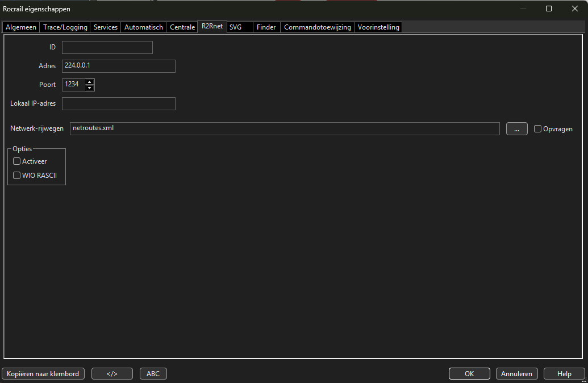Screen dimensions: 588x383
Task: Click the ABC button
Action: [x=153, y=374]
